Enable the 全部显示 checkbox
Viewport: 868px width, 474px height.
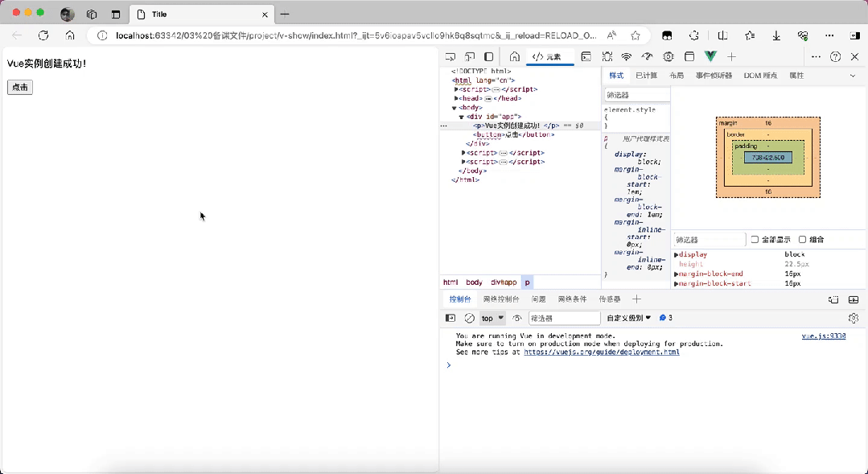click(755, 240)
